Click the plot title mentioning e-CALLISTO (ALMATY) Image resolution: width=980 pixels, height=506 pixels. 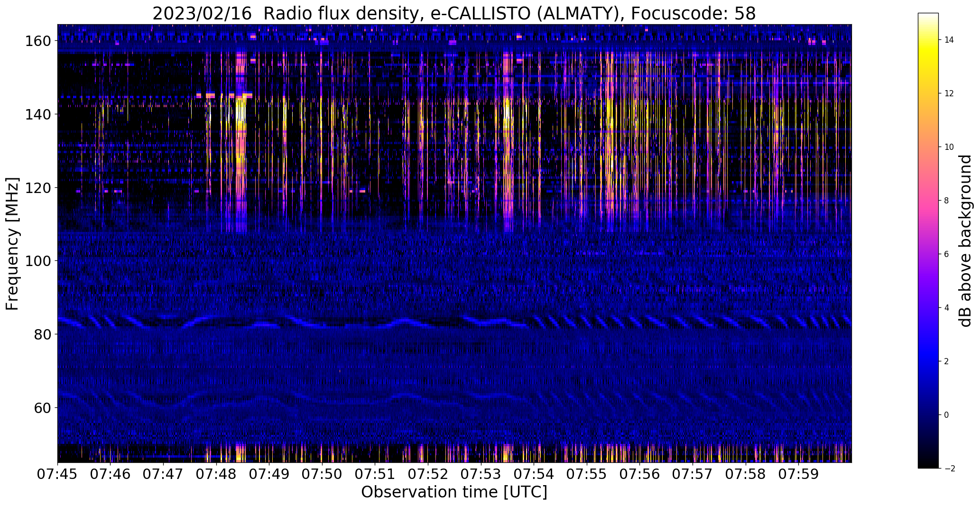click(x=454, y=14)
